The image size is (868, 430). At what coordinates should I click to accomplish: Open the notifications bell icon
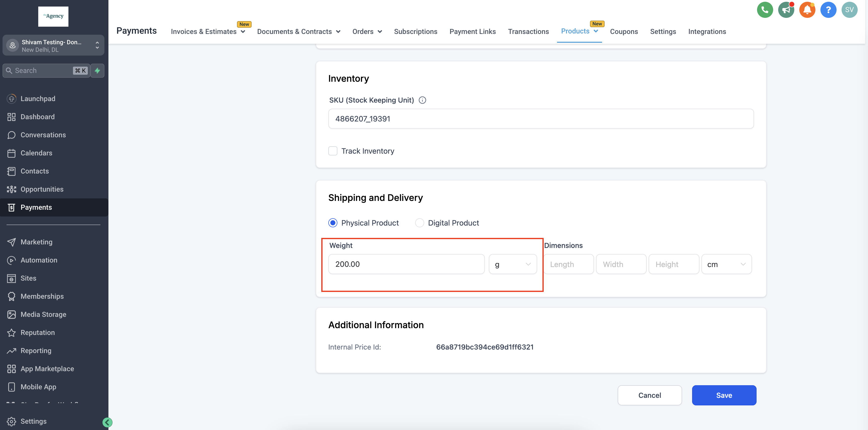807,10
